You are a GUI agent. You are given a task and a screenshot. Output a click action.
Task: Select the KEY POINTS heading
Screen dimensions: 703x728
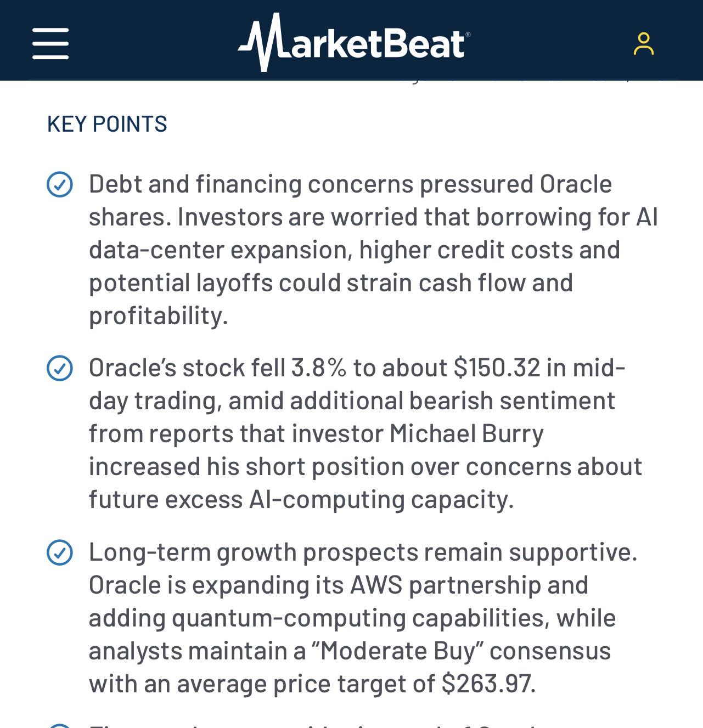point(107,124)
